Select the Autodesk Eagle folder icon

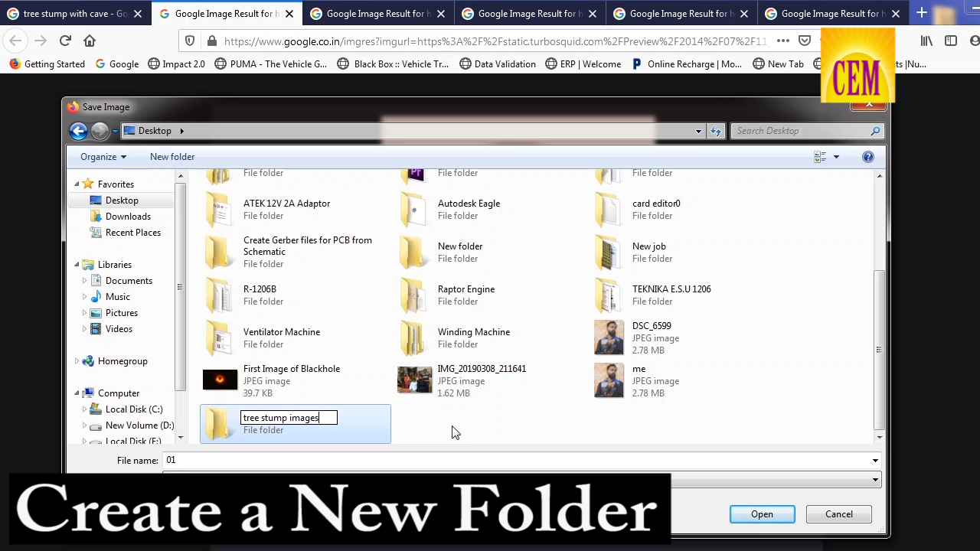tap(413, 210)
